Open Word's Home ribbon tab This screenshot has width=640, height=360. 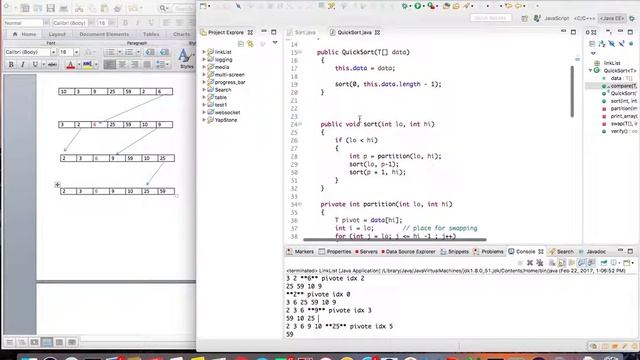(x=25, y=34)
